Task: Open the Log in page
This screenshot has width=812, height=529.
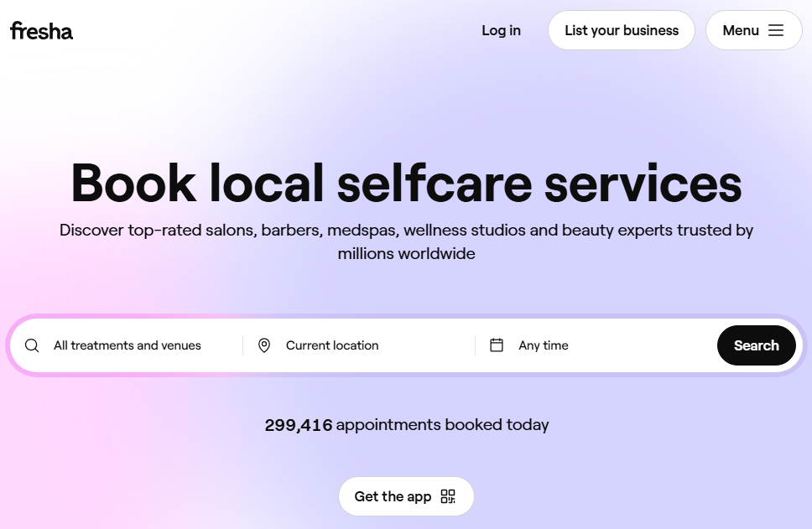Action: coord(501,30)
